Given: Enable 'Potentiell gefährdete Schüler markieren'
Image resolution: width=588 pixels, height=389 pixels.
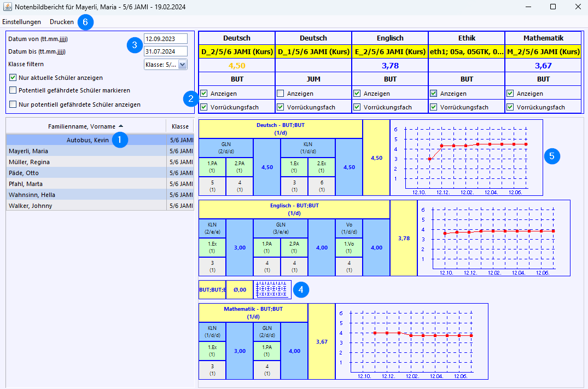Looking at the screenshot, I should 14,90.
